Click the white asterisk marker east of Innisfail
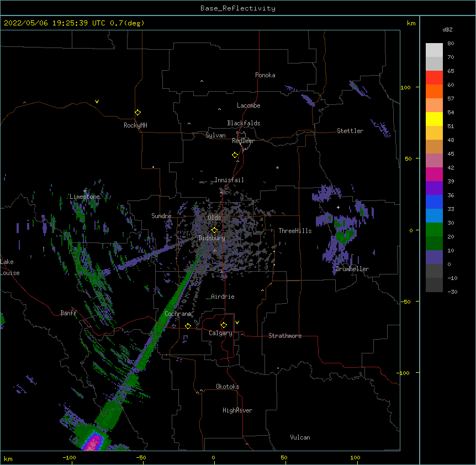This screenshot has width=476, height=465. [x=277, y=167]
